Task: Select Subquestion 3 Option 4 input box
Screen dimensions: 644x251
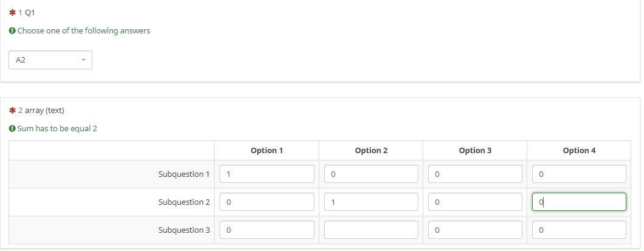Action: point(579,230)
